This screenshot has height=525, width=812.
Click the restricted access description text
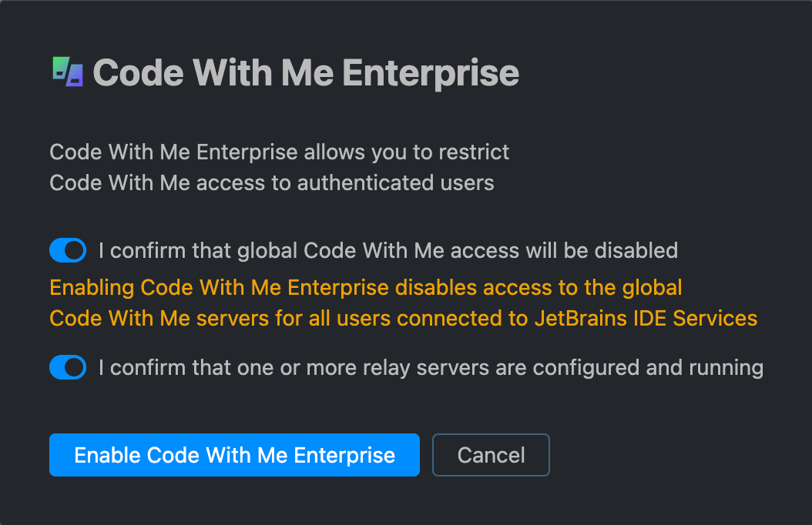coord(279,167)
